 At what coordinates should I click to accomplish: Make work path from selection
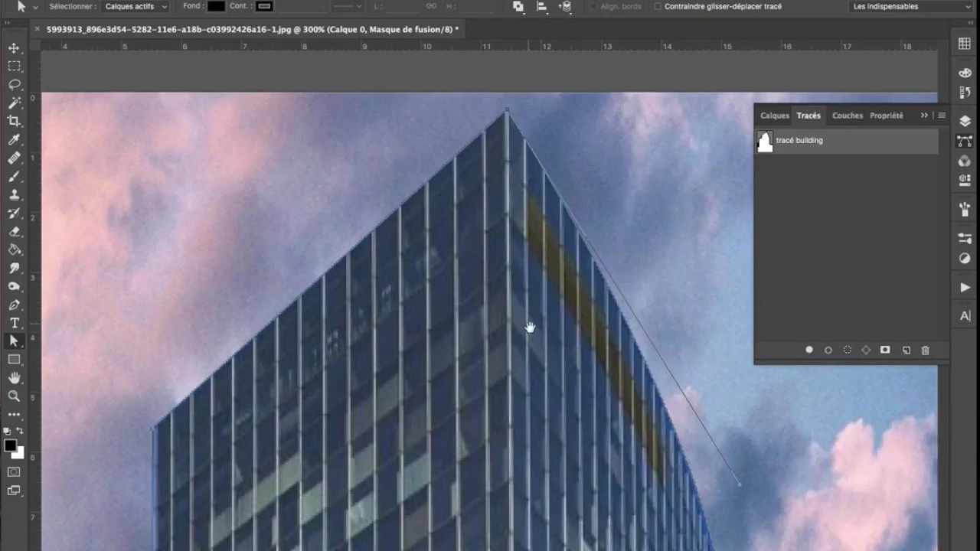click(866, 350)
